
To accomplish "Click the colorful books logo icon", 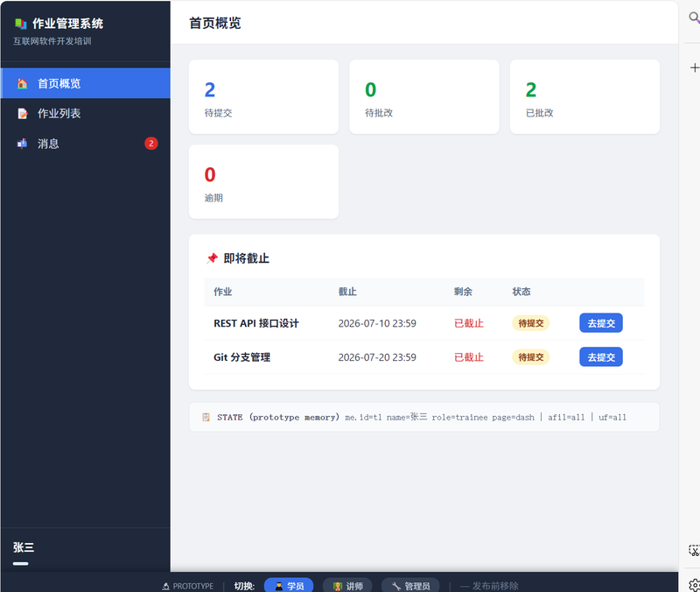I will (20, 24).
